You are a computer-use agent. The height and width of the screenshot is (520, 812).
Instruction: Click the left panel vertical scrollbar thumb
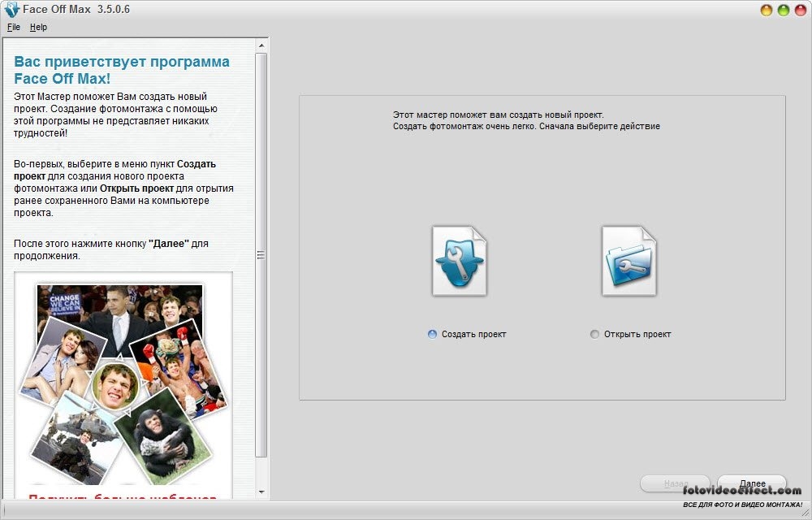click(x=261, y=255)
